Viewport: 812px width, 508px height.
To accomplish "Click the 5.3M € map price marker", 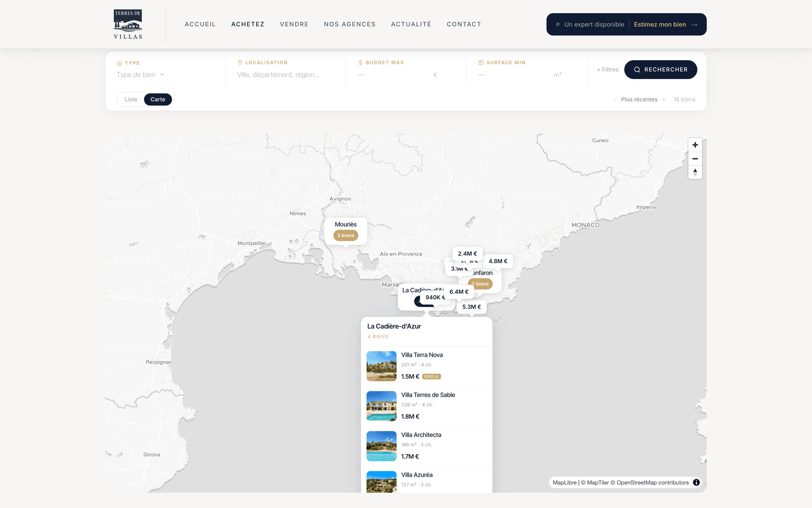I will pos(471,306).
